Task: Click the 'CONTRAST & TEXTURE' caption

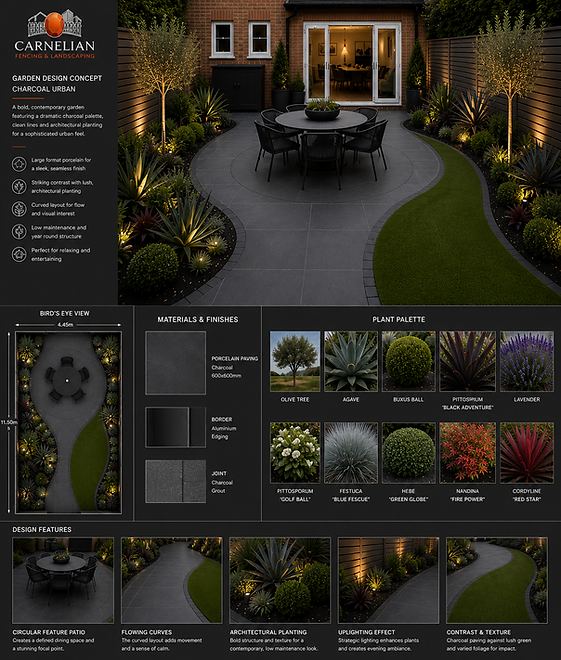Action: (479, 632)
